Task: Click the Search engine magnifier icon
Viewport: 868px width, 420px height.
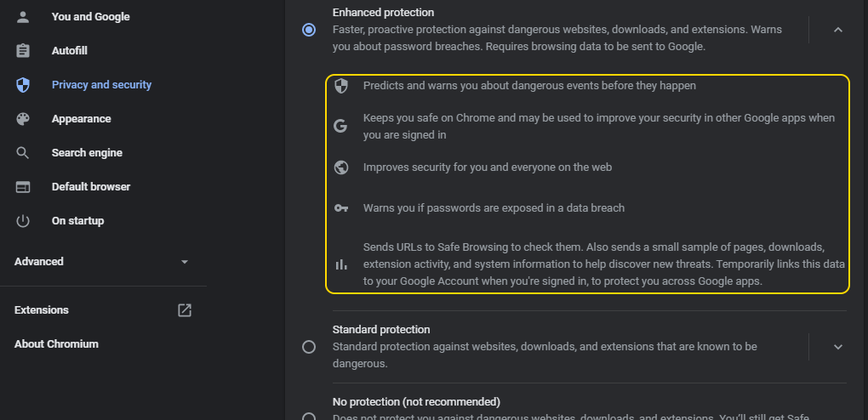Action: click(x=23, y=153)
